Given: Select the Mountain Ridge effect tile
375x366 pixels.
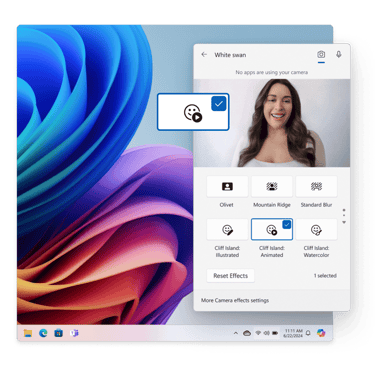Looking at the screenshot, I should pos(272,187).
